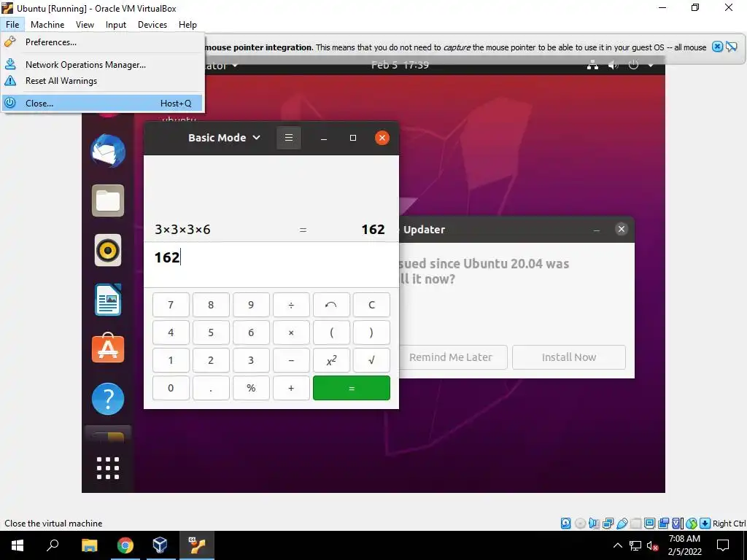747x560 pixels.
Task: Click the CPU virtualization V status icon
Action: click(677, 524)
